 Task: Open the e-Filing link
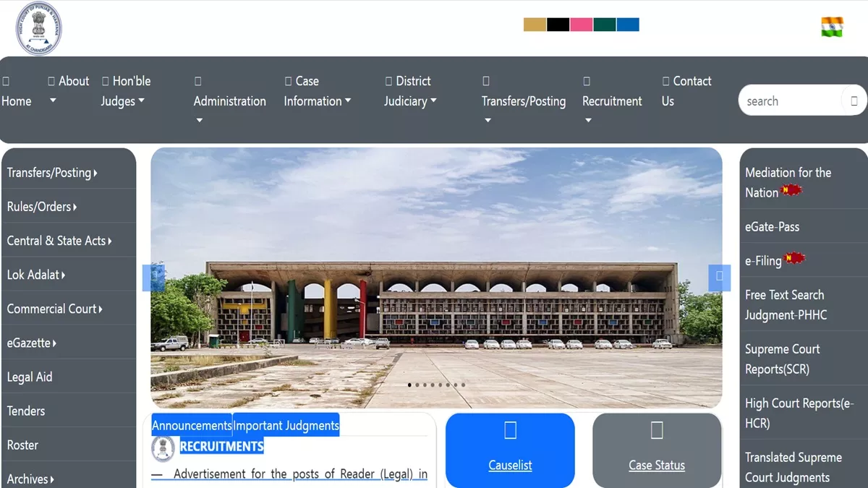803,260
